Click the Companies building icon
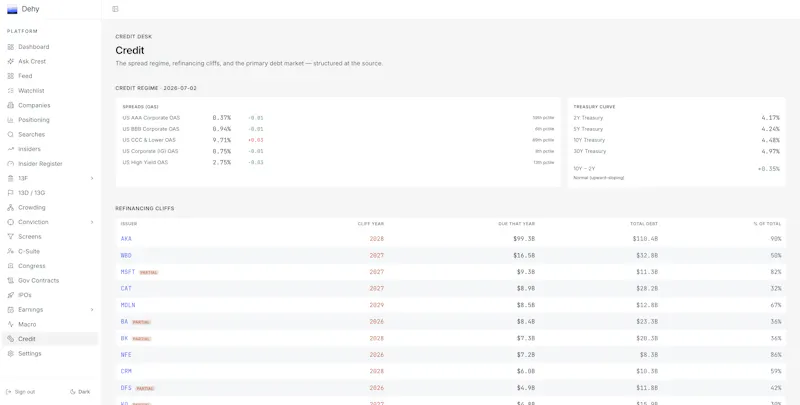800x405 pixels. (x=10, y=105)
